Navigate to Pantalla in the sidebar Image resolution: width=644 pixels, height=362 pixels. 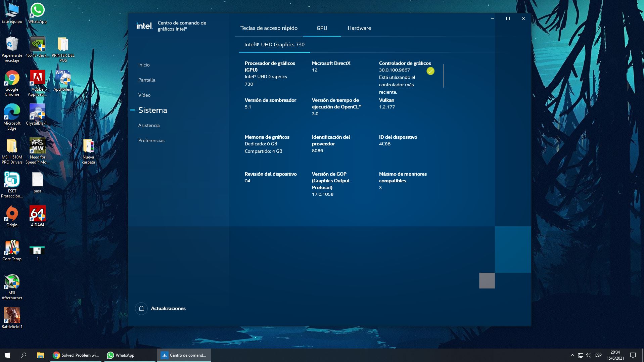point(147,80)
